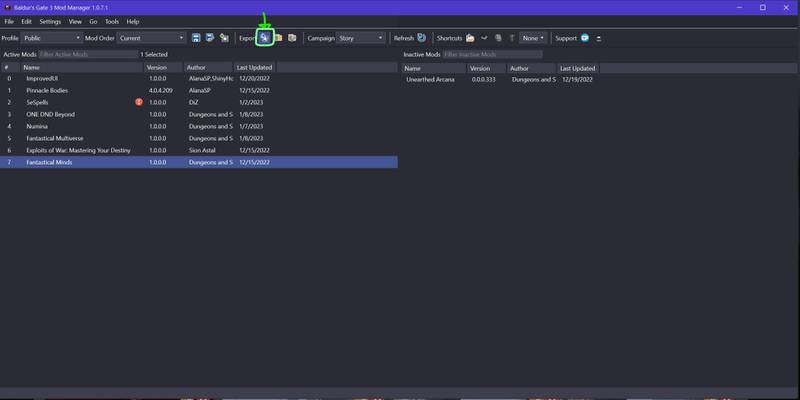Open the Profile dropdown showing Public

coord(51,38)
